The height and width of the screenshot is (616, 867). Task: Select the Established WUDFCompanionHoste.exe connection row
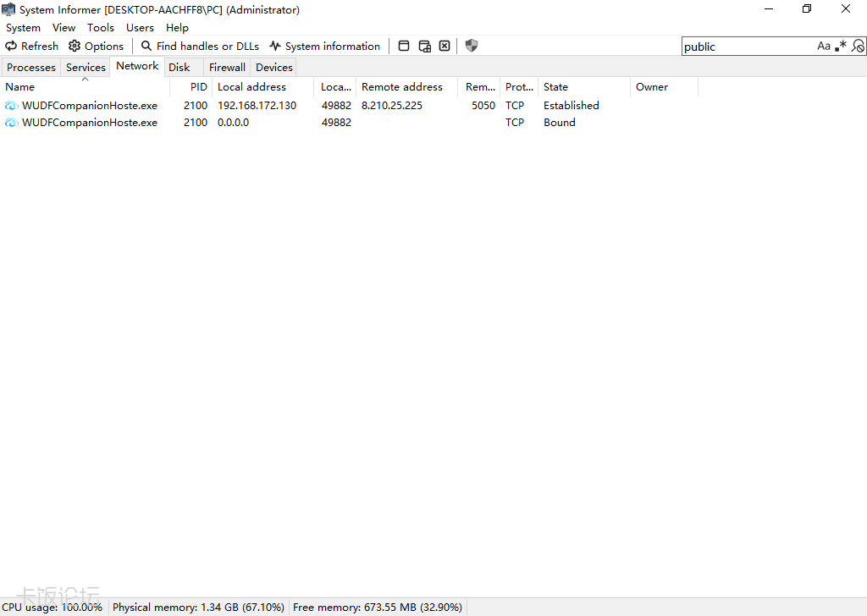point(90,106)
